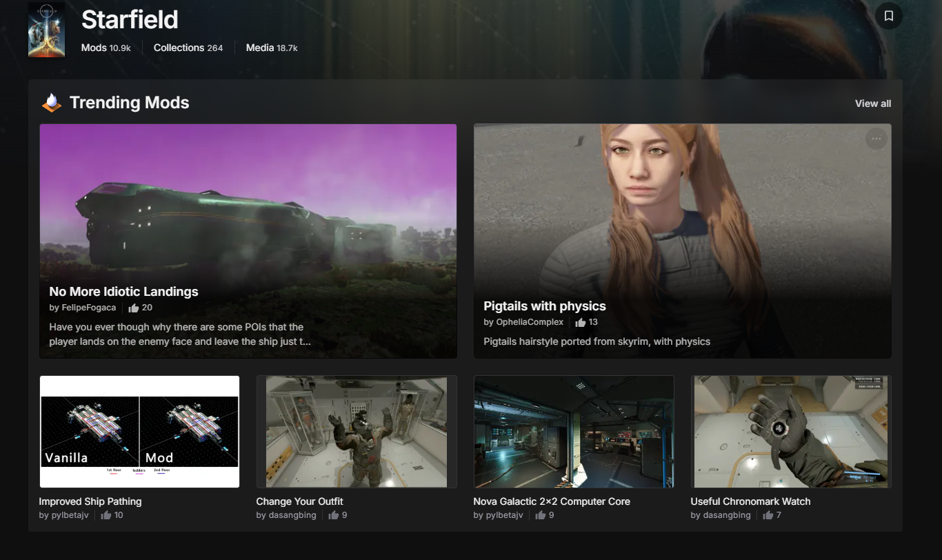Click the thumbs-up icon for No More Idiotic Landings

(134, 308)
